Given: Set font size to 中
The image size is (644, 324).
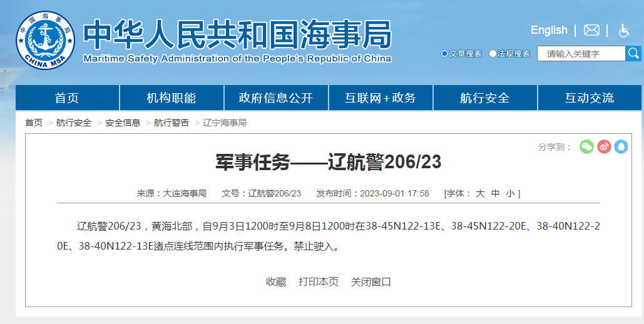Looking at the screenshot, I should (495, 193).
